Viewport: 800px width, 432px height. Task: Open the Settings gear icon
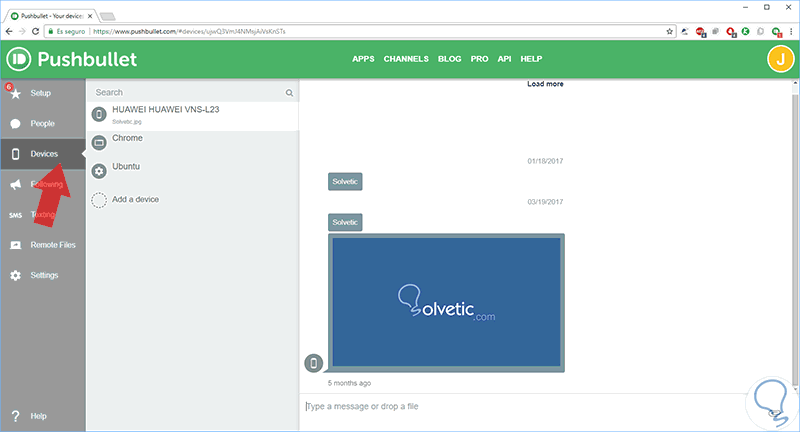point(16,275)
